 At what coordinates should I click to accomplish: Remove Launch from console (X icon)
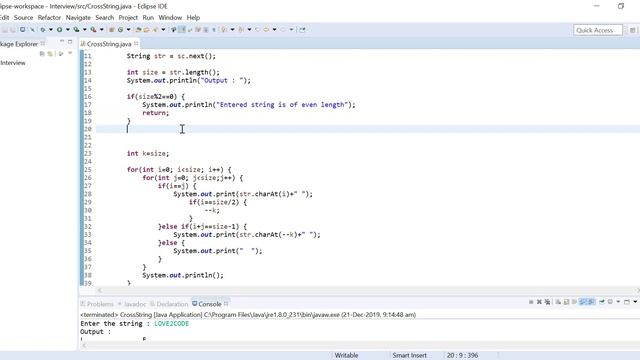coord(539,302)
